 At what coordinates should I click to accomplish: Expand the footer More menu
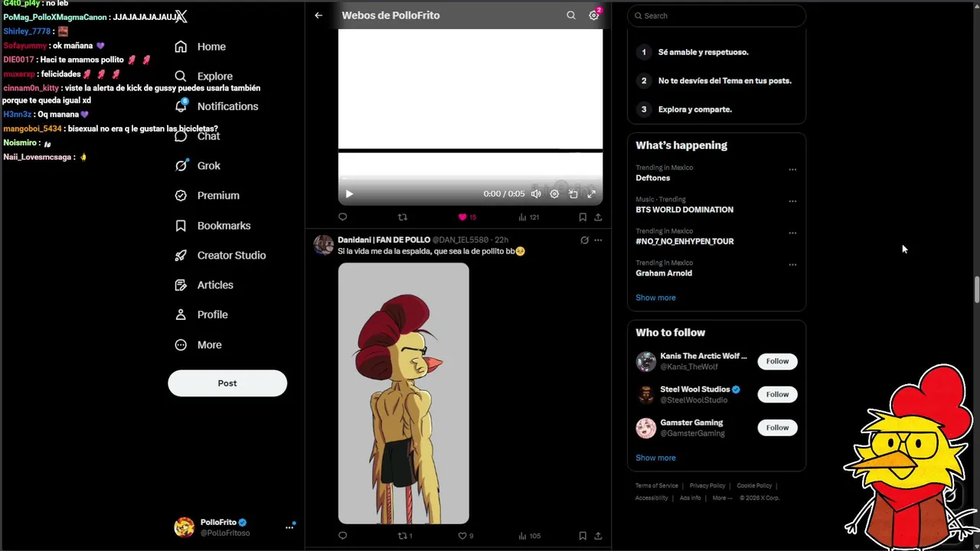tap(721, 498)
